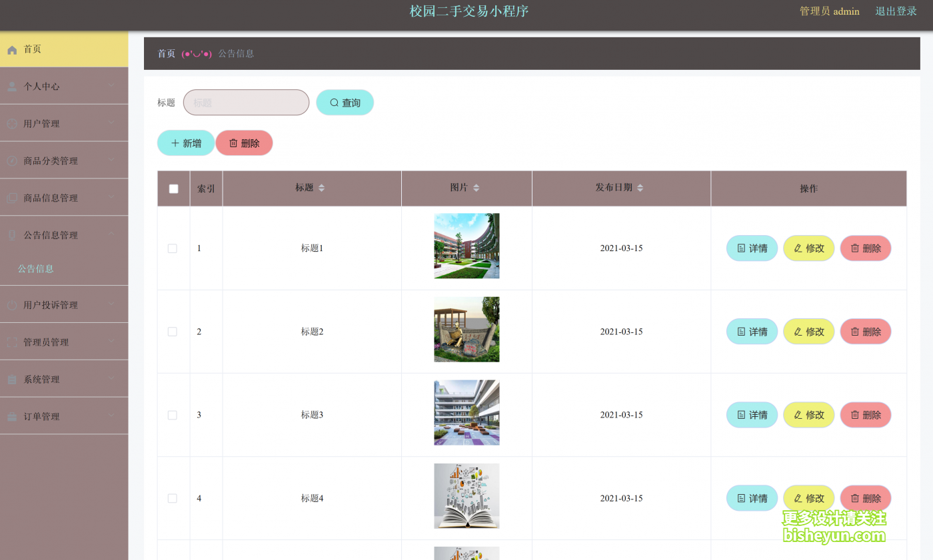The width and height of the screenshot is (933, 560).
Task: Expand 系统管理 chevron
Action: 111,379
